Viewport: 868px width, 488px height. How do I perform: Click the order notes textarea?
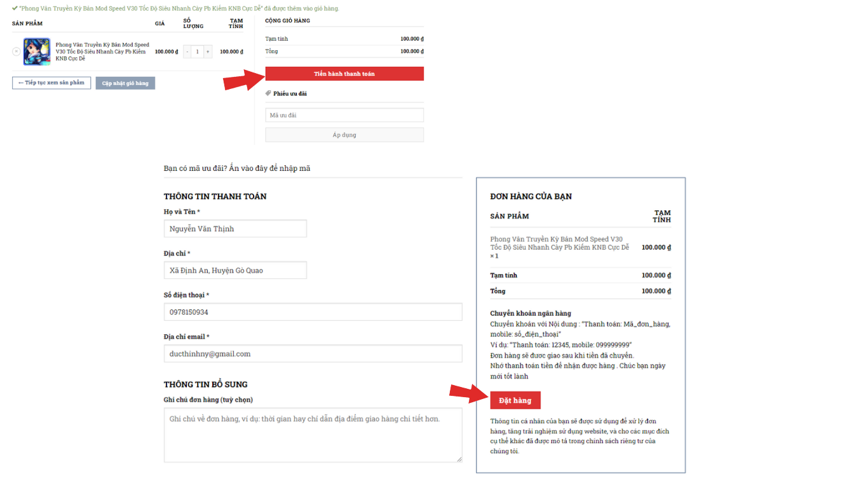[313, 435]
